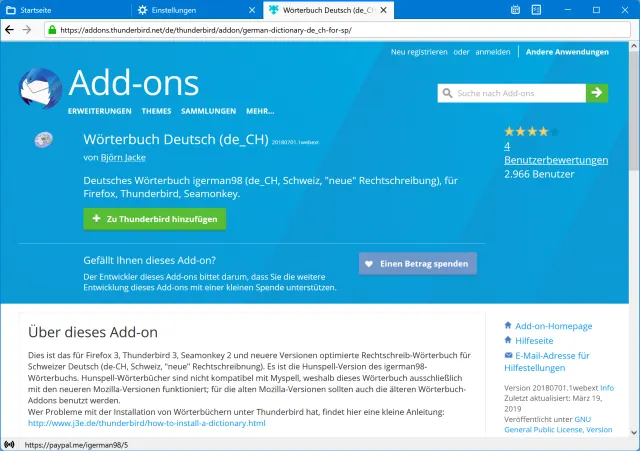Screen dimensions: 640x451
Task: Switch to the Startseite tab
Action: pos(65,10)
